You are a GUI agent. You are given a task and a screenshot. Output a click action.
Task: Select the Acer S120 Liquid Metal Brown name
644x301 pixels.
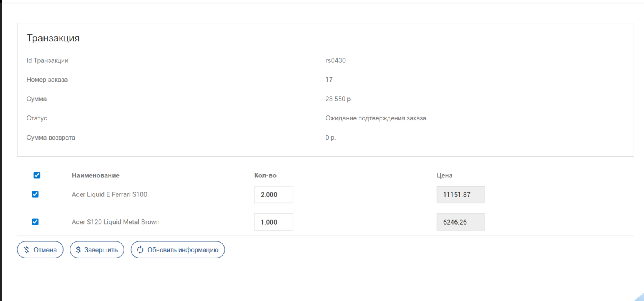116,222
